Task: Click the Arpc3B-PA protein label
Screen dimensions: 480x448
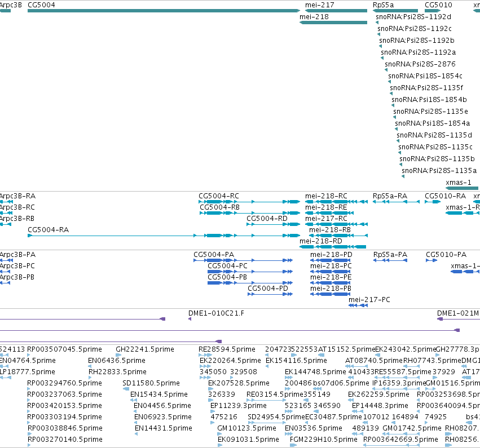Action: (17, 255)
